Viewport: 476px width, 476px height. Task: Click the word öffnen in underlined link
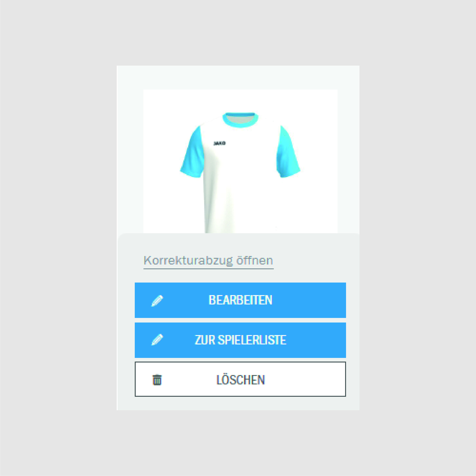pyautogui.click(x=255, y=260)
